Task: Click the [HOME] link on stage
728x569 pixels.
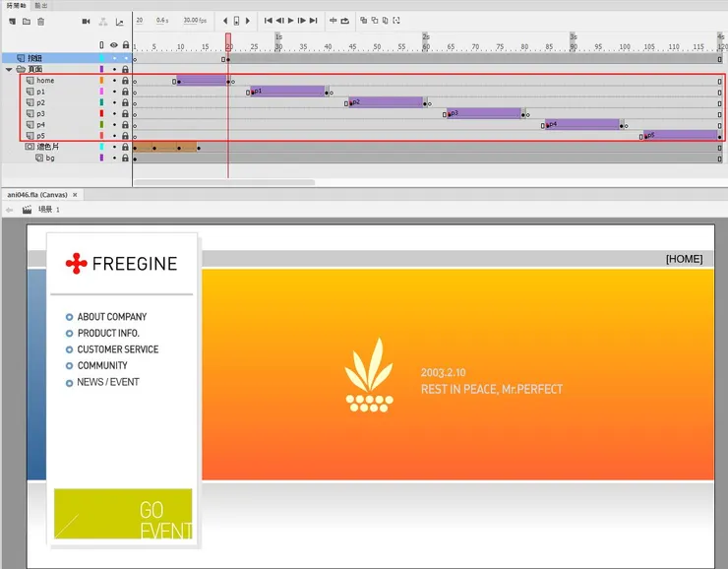Action: pos(684,259)
